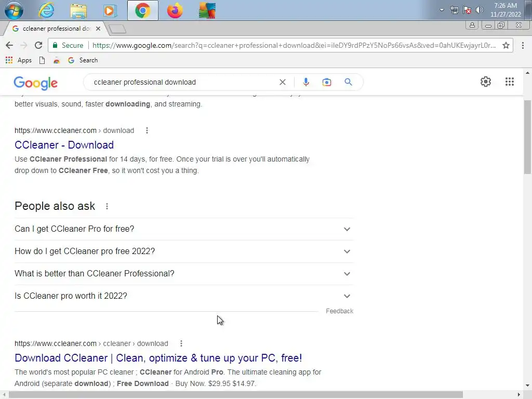Viewport: 532px width, 399px height.
Task: Open the Google Search bookmark
Action: pyautogui.click(x=83, y=60)
